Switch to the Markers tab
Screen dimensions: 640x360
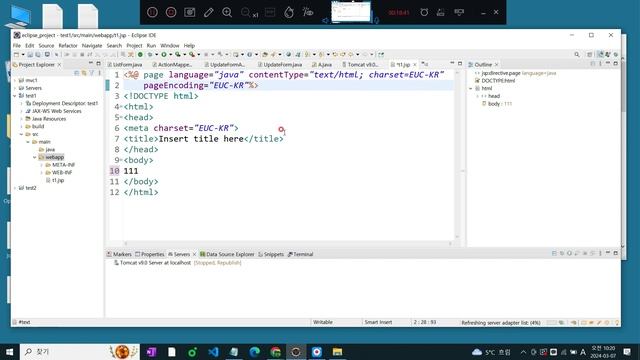tap(119, 254)
